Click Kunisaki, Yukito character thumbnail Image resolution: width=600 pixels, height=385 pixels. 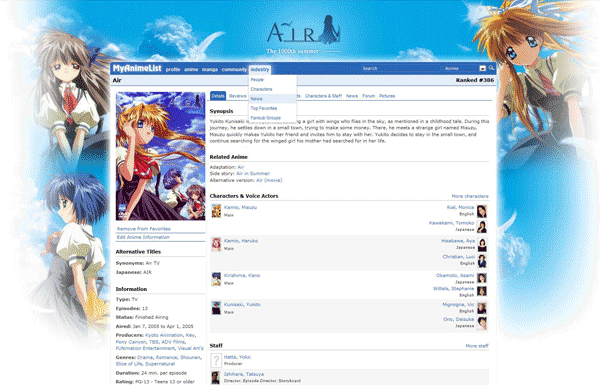pyautogui.click(x=216, y=308)
